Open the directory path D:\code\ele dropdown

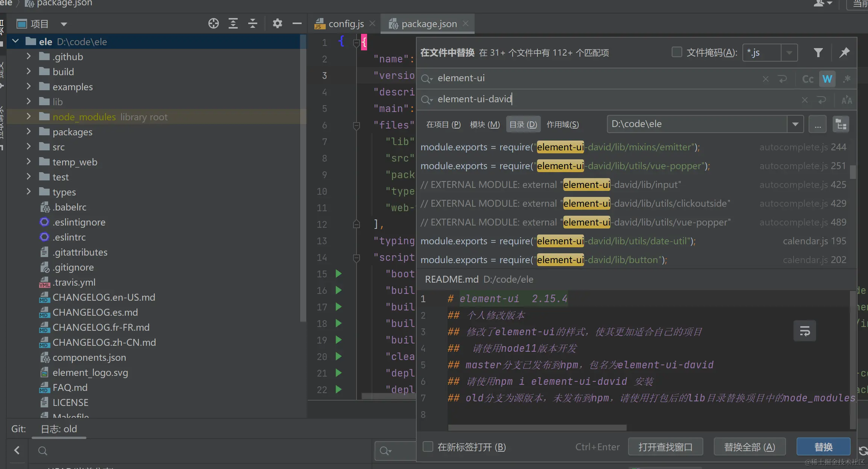pyautogui.click(x=795, y=124)
